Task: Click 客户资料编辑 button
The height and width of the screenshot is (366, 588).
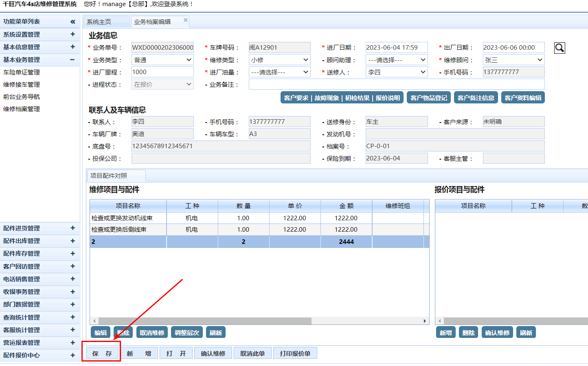Action: (523, 98)
